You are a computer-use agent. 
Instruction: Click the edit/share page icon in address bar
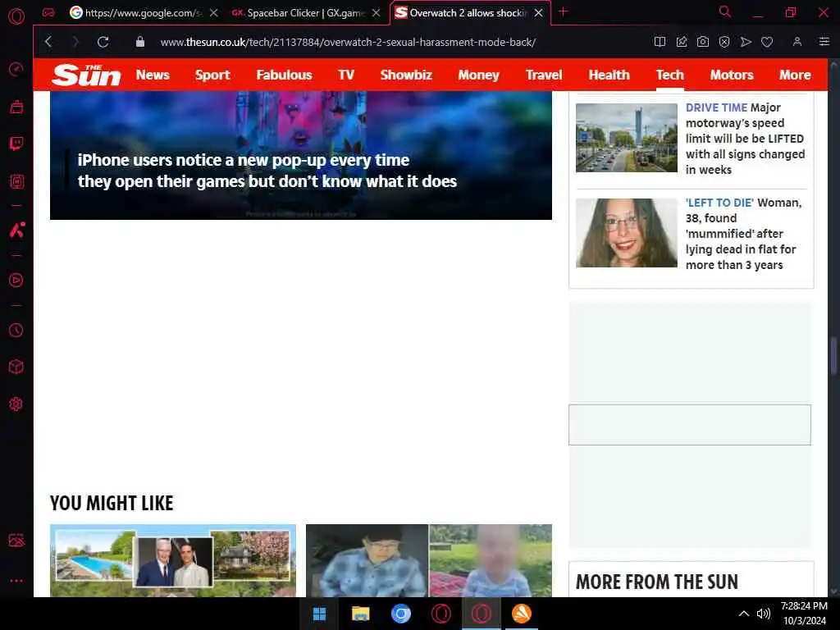pos(682,42)
